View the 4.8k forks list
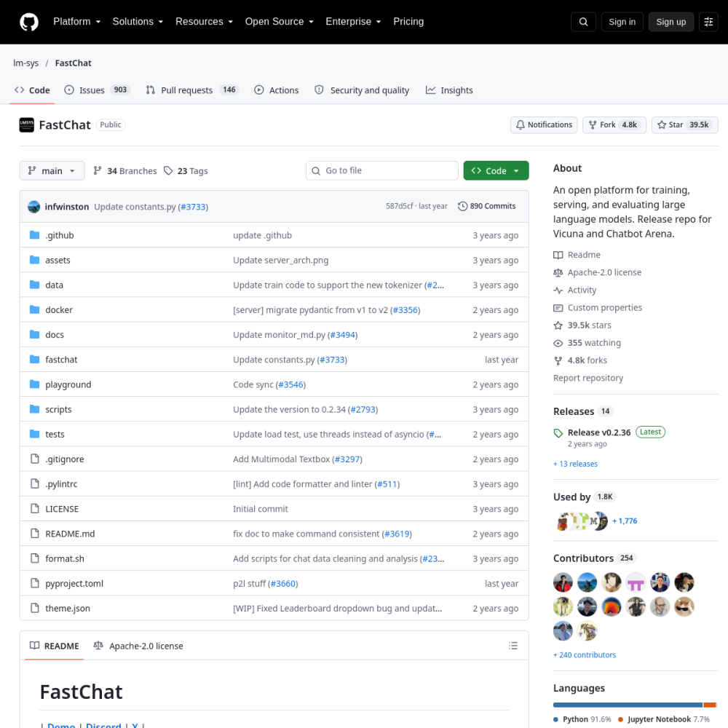Viewport: 728px width, 728px height. pyautogui.click(x=580, y=361)
